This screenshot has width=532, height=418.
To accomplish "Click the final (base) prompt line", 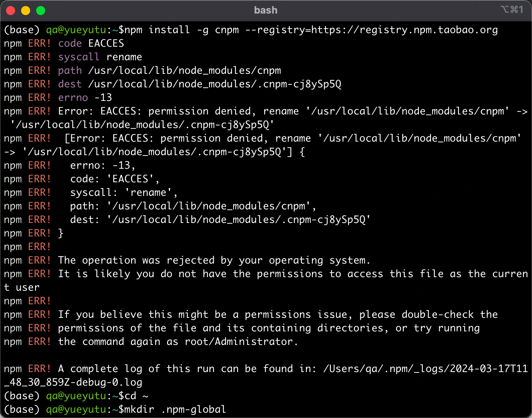I will tap(21, 409).
